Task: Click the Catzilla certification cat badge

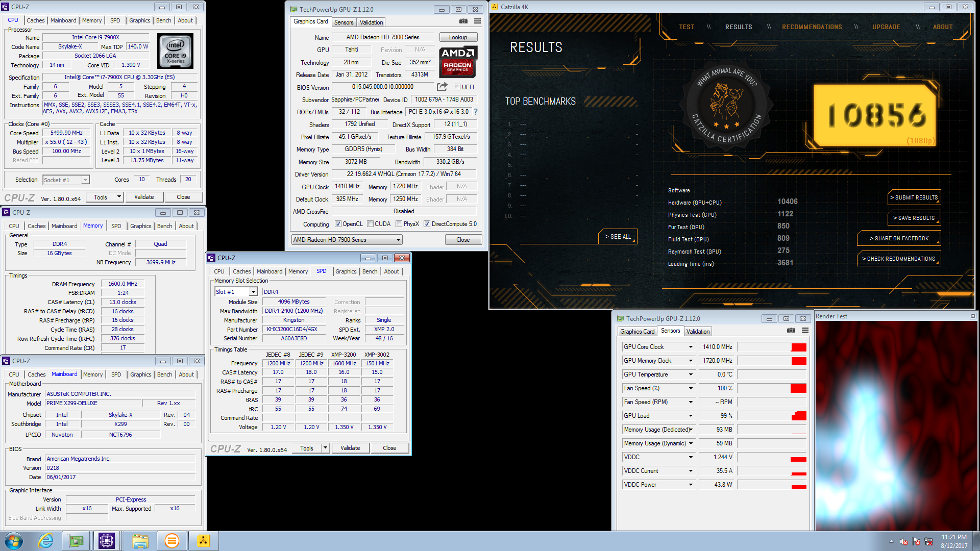Action: (x=726, y=105)
